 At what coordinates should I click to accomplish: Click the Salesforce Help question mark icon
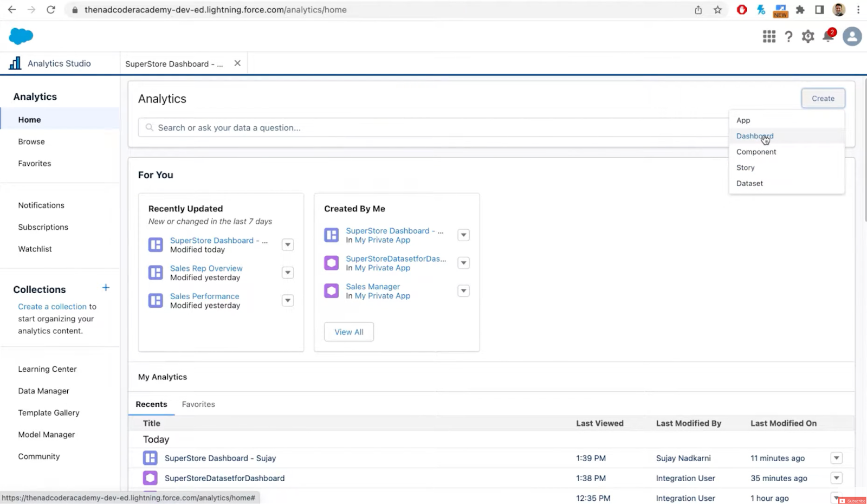point(788,36)
